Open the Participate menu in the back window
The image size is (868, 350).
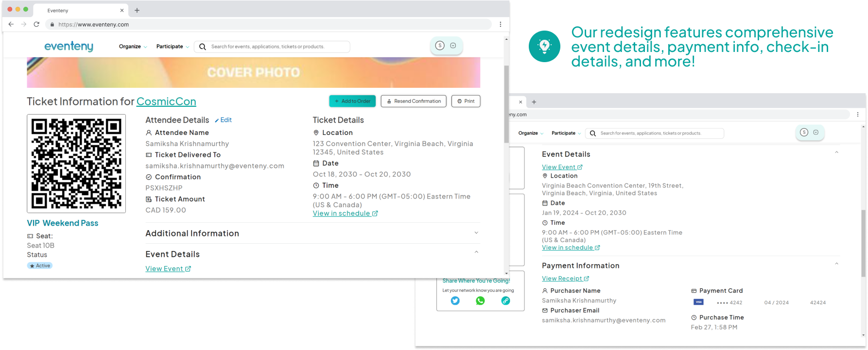(x=566, y=133)
